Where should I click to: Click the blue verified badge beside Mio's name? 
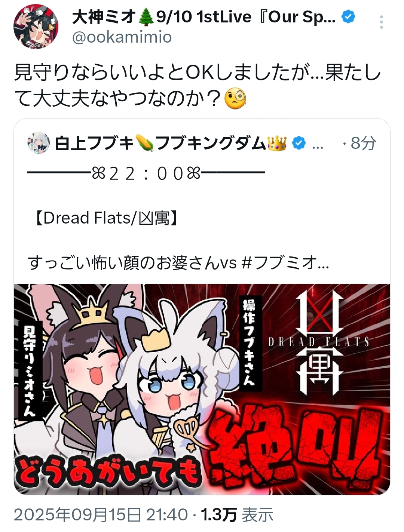click(349, 17)
